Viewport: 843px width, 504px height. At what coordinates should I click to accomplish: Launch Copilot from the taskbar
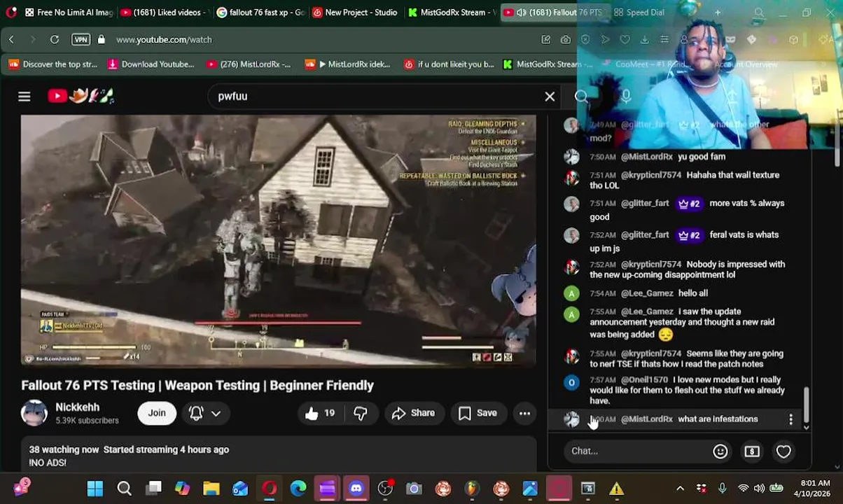[182, 489]
